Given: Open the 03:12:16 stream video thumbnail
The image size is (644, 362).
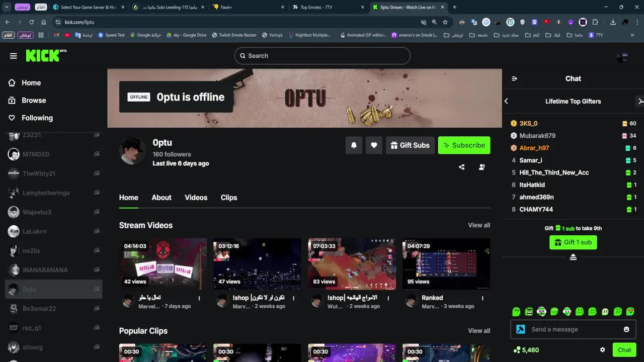Looking at the screenshot, I should pyautogui.click(x=257, y=264).
